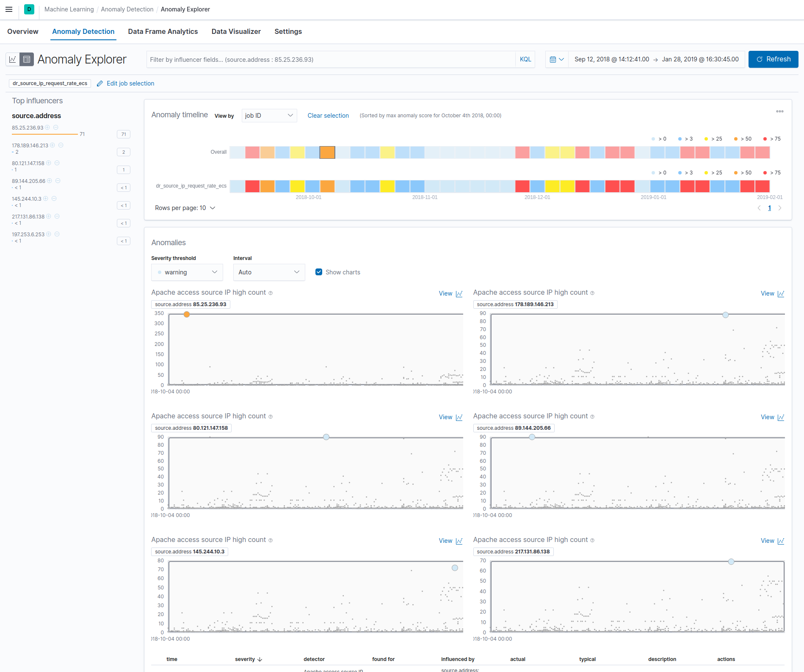The width and height of the screenshot is (804, 672).
Task: Go to previous timeline page arrow
Action: 759,208
